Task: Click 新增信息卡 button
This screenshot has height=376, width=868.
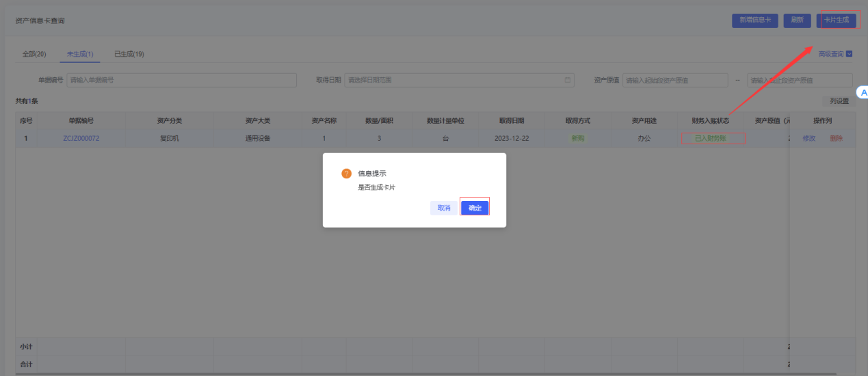Action: click(755, 20)
